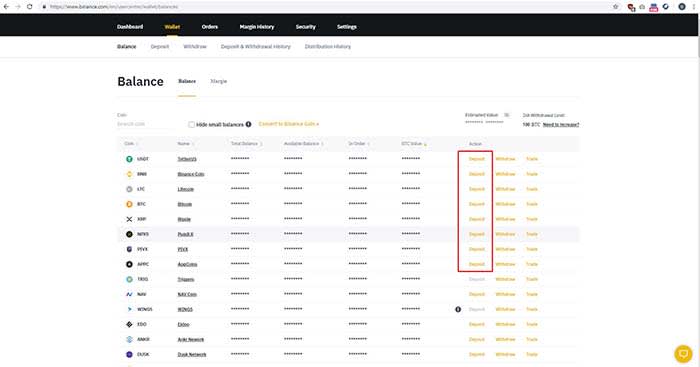Sort table by Name column
The image size is (700, 367).
185,144
